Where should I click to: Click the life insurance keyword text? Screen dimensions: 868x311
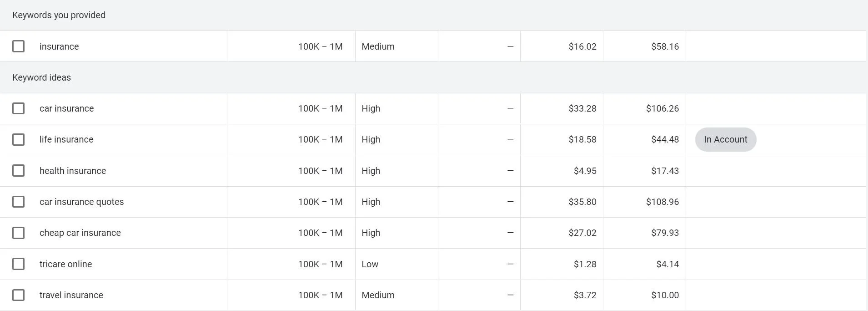pyautogui.click(x=66, y=139)
